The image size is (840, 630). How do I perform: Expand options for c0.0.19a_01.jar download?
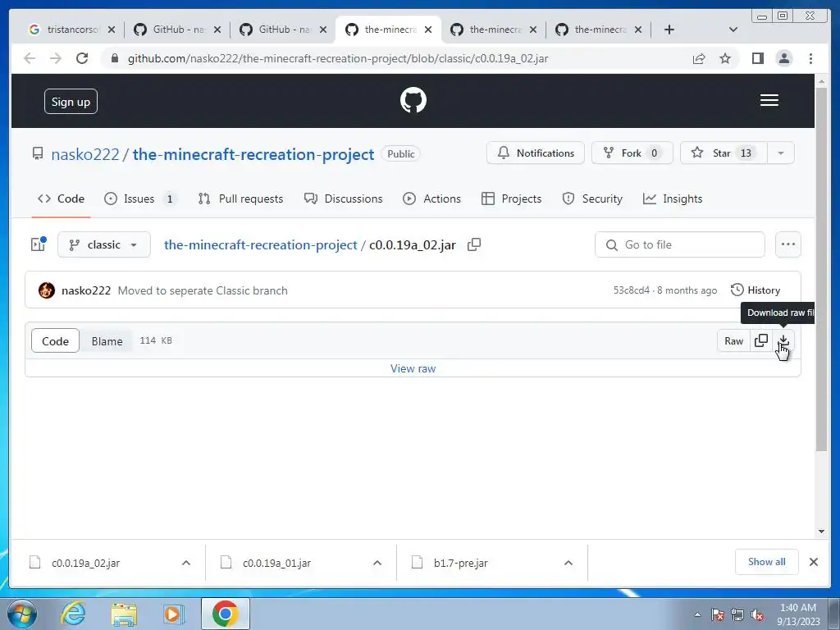point(377,563)
